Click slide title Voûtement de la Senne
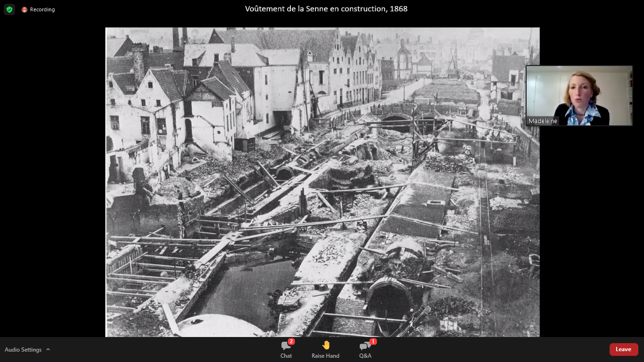Image resolution: width=644 pixels, height=362 pixels. click(326, 8)
